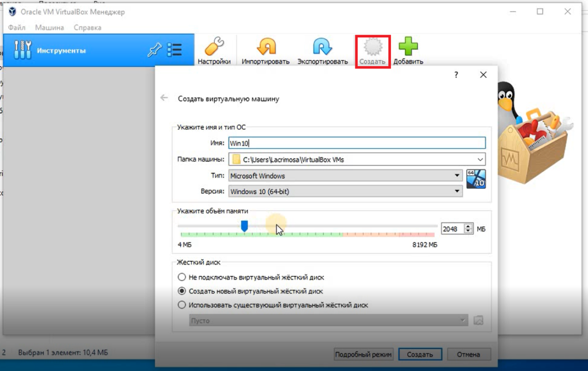Click the Подробный режим button
The image size is (588, 371).
363,354
